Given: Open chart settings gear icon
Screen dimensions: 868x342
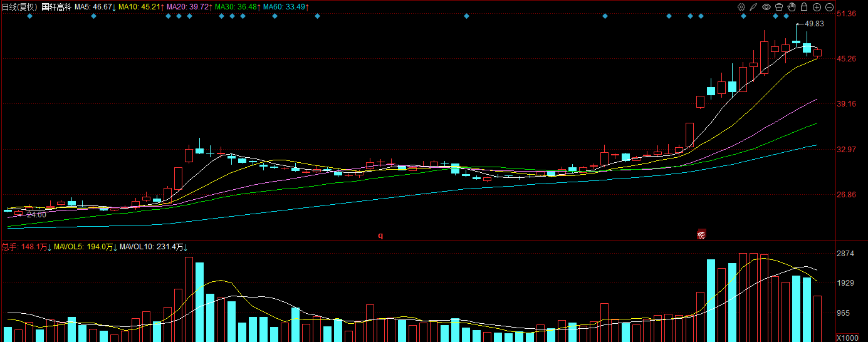Looking at the screenshot, I should [x=741, y=7].
